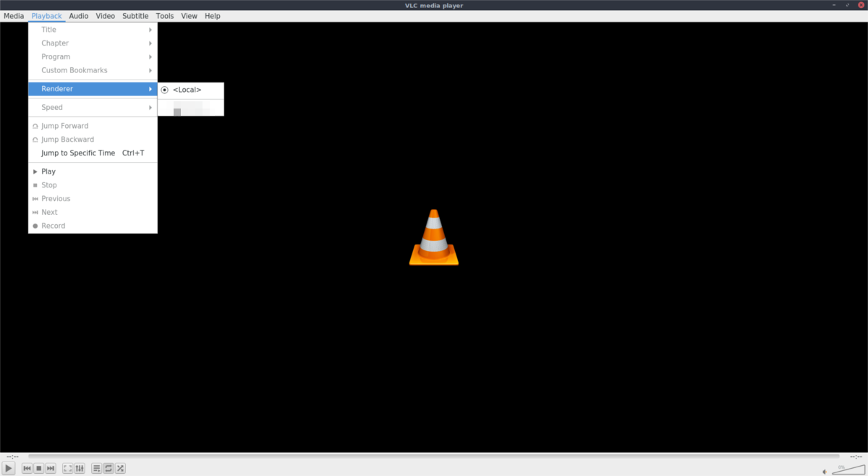868x476 pixels.
Task: Click the next media button in bottom toolbar
Action: click(51, 469)
